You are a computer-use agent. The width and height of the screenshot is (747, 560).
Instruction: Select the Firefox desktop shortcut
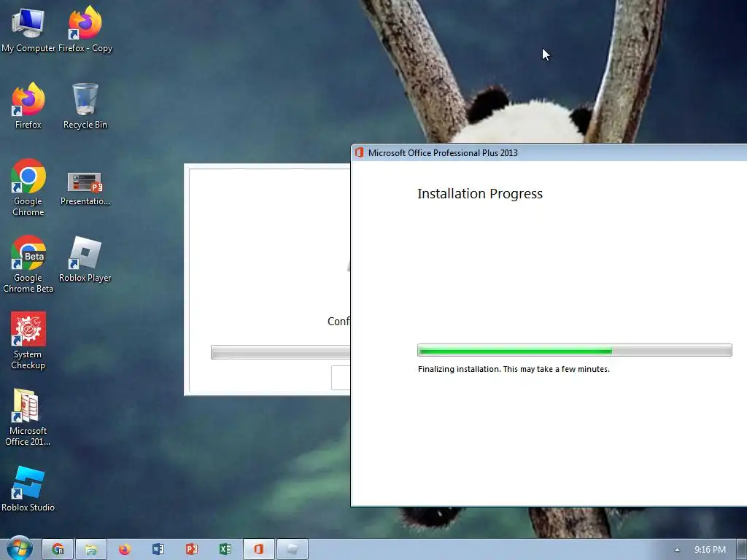pos(28,106)
